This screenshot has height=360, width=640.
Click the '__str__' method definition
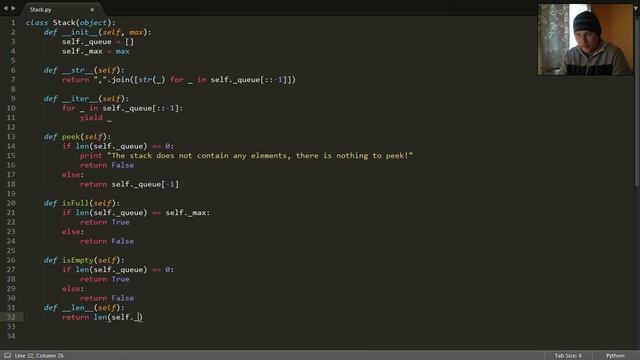[x=84, y=70]
